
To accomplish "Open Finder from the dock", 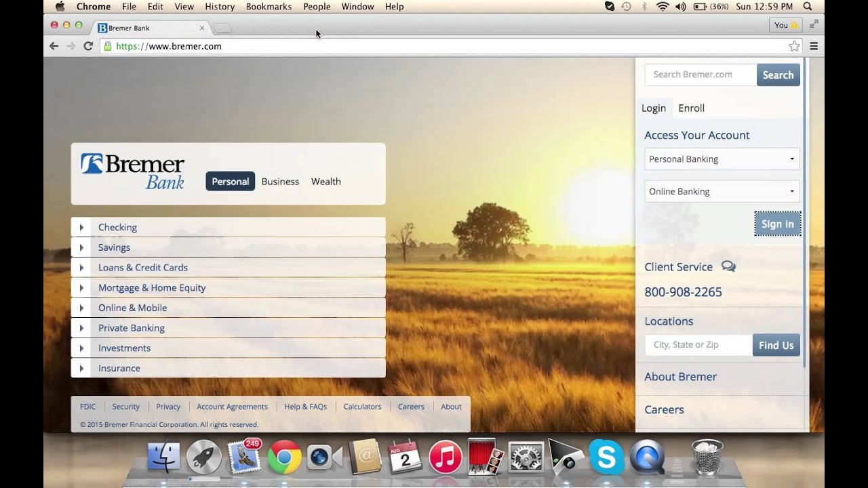I will 163,457.
